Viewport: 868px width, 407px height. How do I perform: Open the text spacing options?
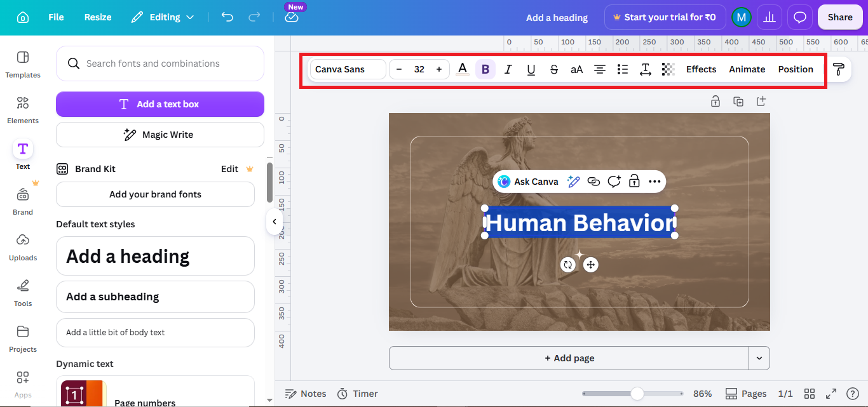[646, 69]
